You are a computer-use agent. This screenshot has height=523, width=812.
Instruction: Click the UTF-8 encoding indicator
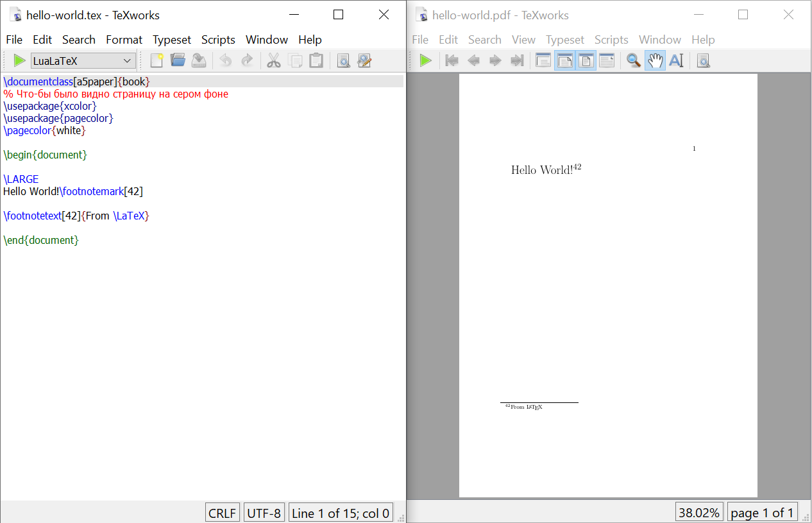(264, 513)
